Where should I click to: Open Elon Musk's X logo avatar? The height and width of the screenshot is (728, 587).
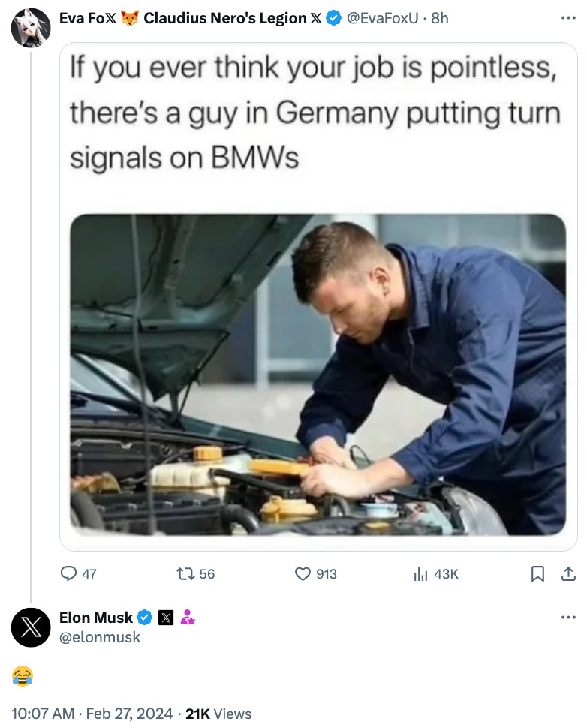[x=31, y=627]
